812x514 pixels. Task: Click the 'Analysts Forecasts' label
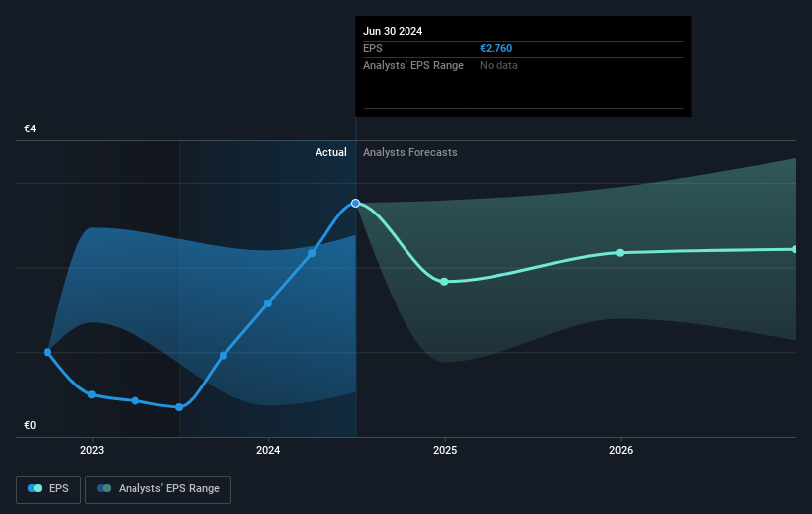[410, 152]
